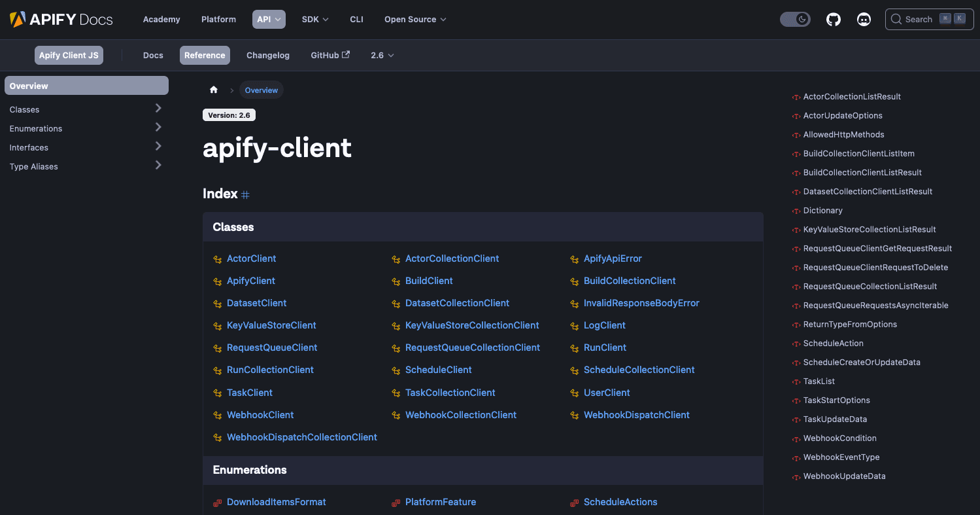Click enum icon beside DownloadItemsFormat

pyautogui.click(x=218, y=503)
